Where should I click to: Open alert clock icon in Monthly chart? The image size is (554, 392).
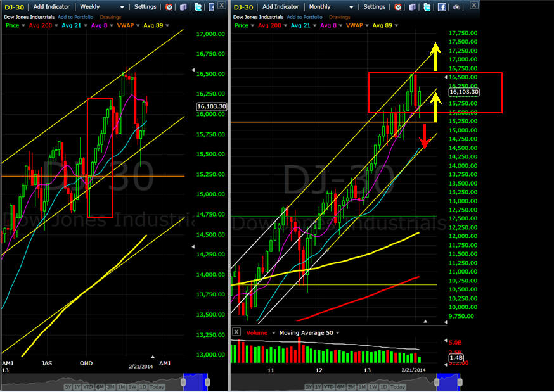coord(398,7)
